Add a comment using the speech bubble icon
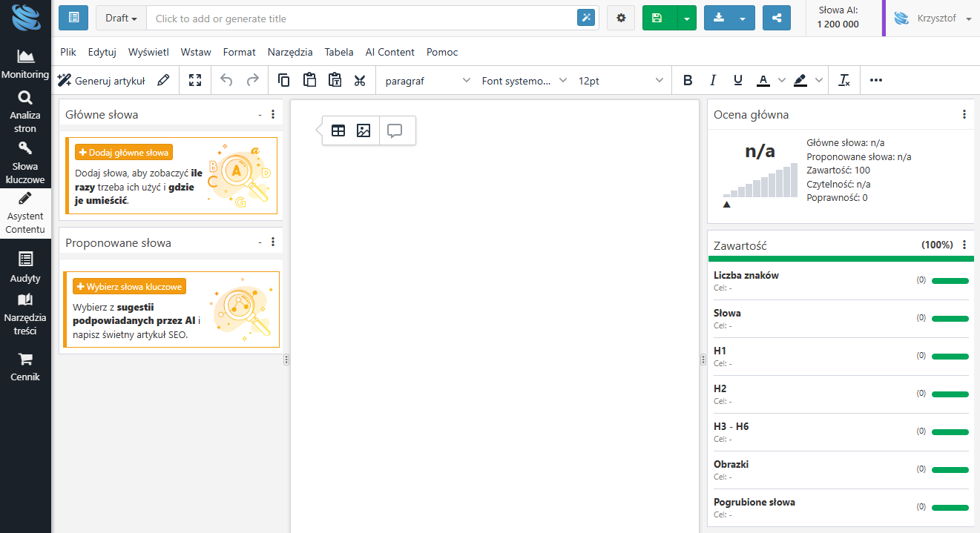 [395, 130]
